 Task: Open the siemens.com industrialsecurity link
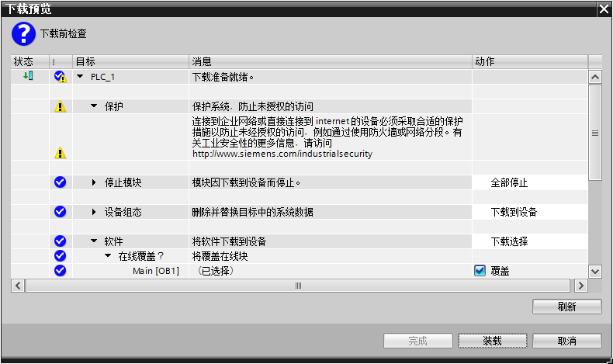(x=282, y=154)
